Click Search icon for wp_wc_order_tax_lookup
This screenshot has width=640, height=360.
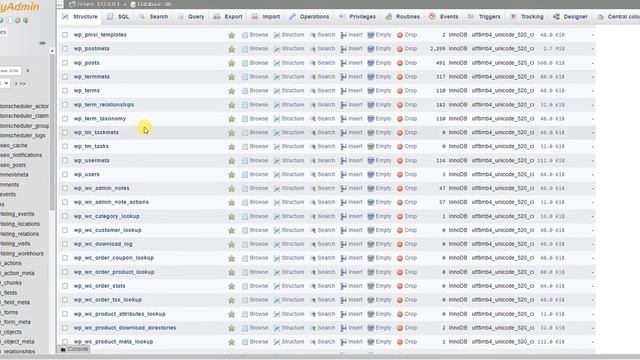tap(313, 300)
